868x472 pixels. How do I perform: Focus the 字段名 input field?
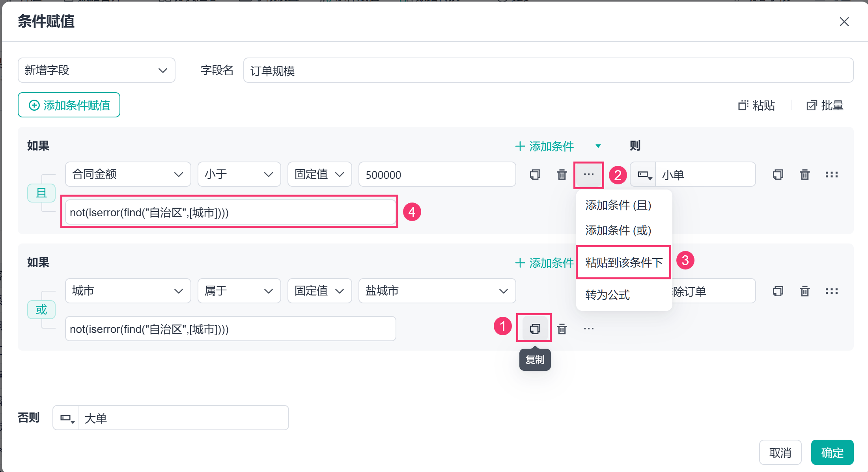[548, 70]
